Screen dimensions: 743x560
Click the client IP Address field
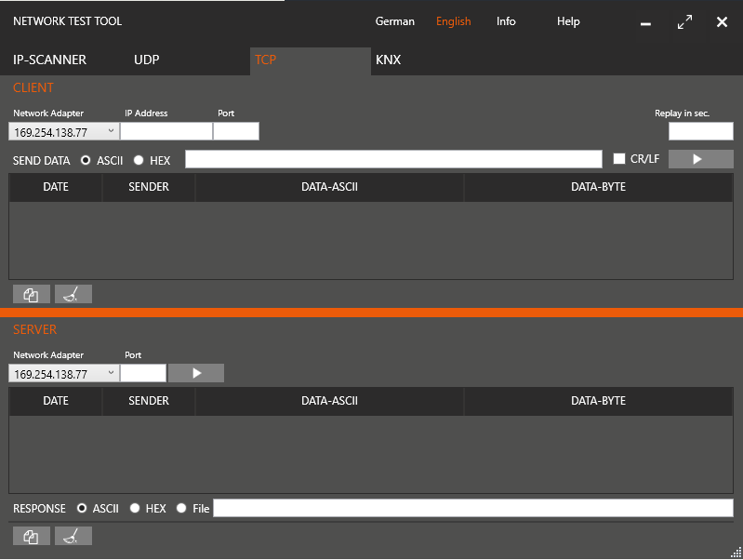[x=166, y=132]
